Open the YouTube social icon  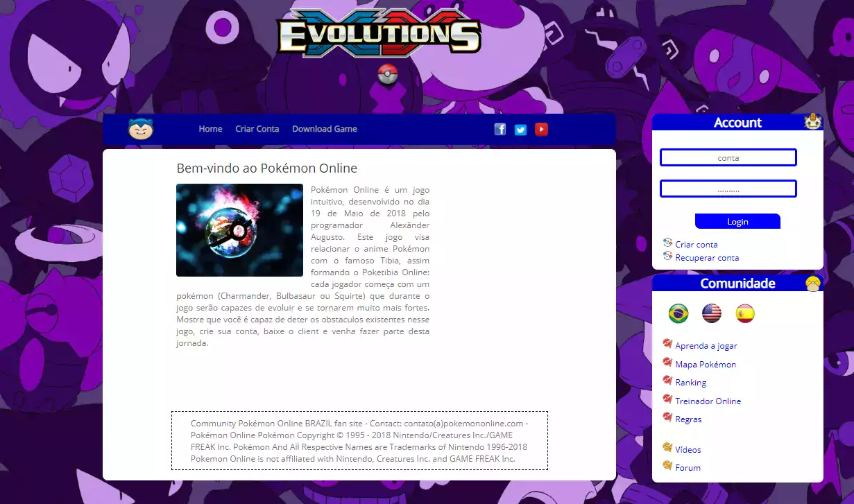(541, 129)
